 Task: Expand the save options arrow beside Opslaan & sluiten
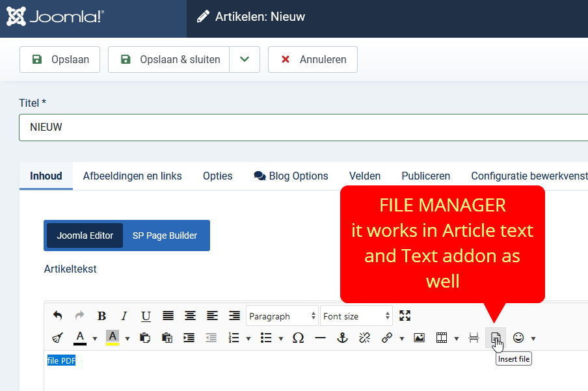coord(245,60)
